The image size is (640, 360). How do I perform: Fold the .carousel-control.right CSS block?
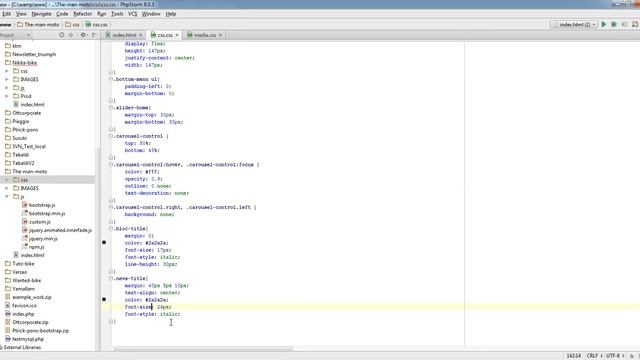click(111, 207)
